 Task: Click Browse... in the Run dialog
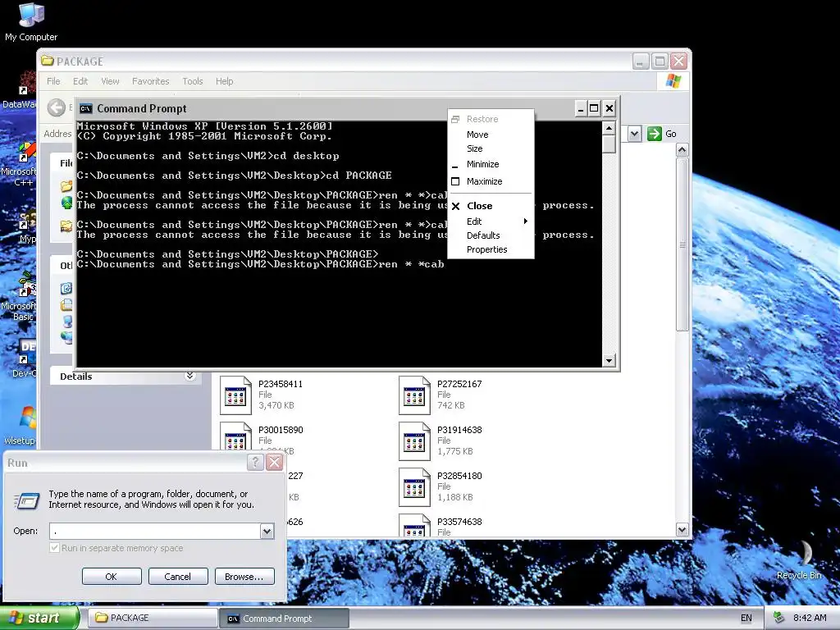244,577
